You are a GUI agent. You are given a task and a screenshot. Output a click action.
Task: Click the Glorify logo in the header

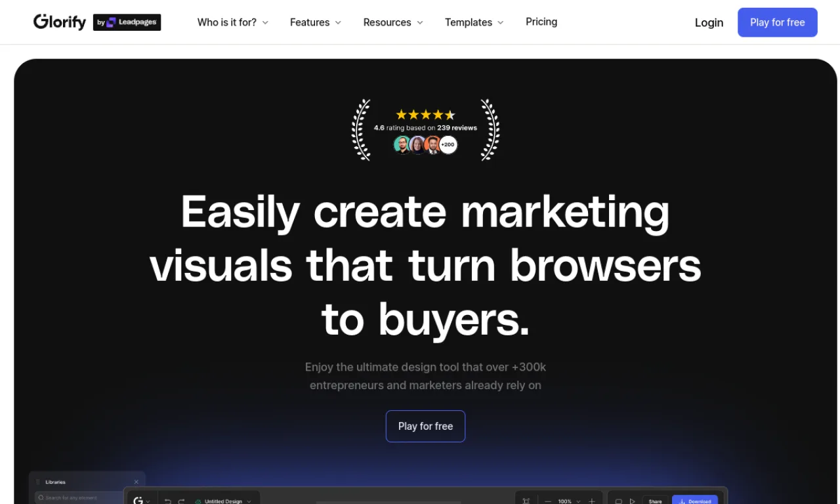point(60,22)
